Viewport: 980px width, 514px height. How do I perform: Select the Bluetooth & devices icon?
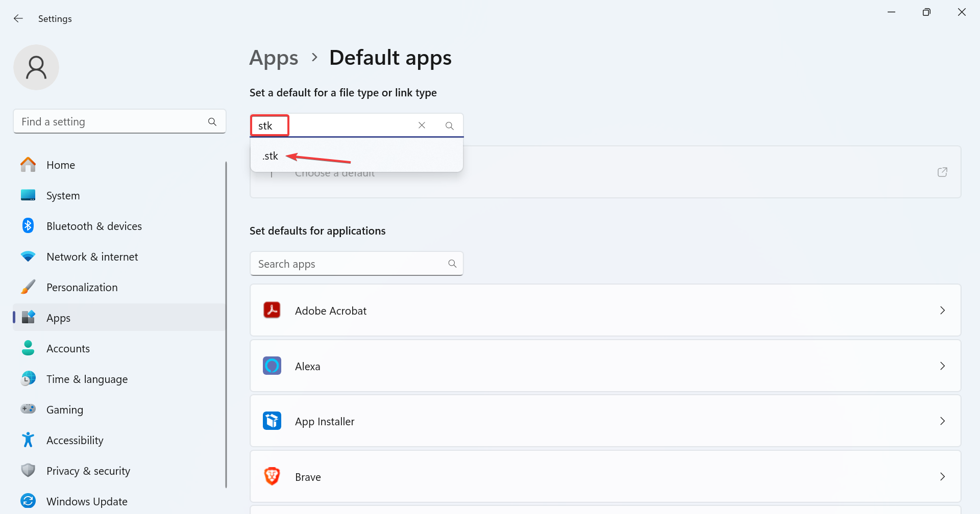coord(28,225)
